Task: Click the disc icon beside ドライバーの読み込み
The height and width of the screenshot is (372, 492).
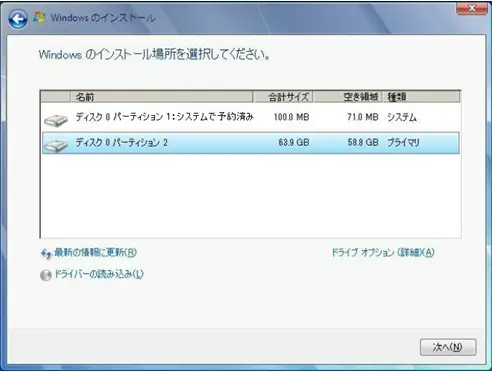Action: 46,275
